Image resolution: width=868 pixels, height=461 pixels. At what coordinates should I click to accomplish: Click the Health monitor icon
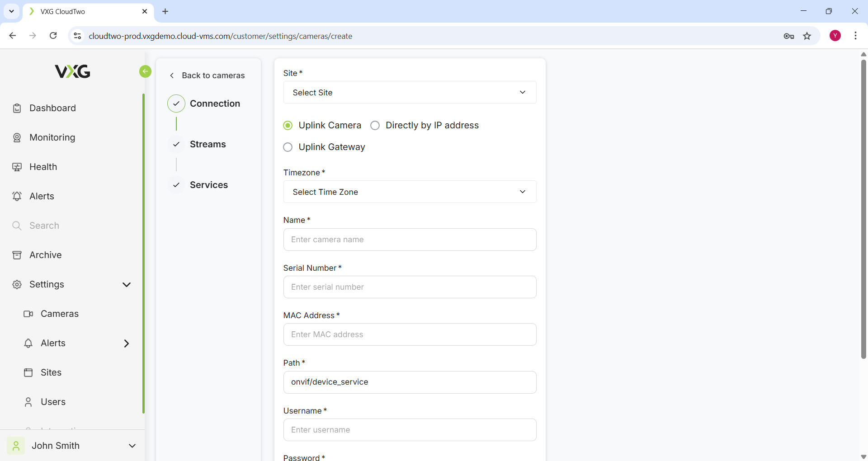tap(17, 167)
